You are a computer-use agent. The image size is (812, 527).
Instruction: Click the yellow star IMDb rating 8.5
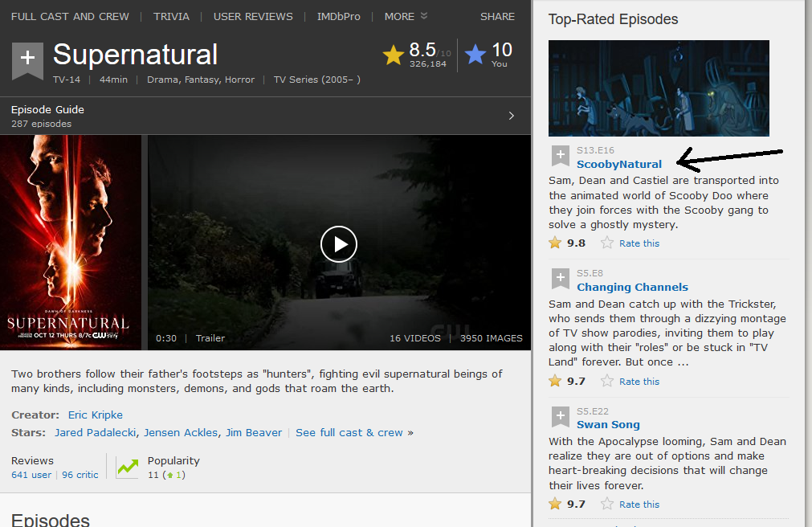[x=394, y=55]
